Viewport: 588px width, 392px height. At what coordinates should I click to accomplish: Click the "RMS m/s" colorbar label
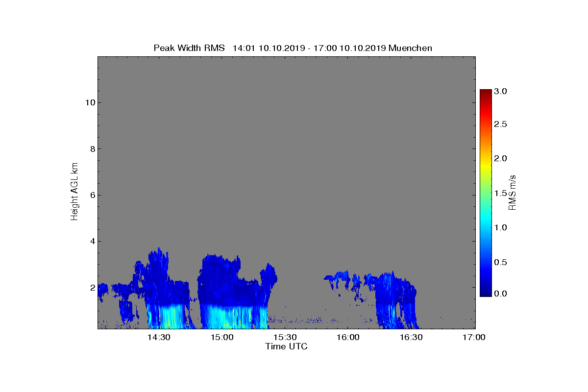coord(512,192)
